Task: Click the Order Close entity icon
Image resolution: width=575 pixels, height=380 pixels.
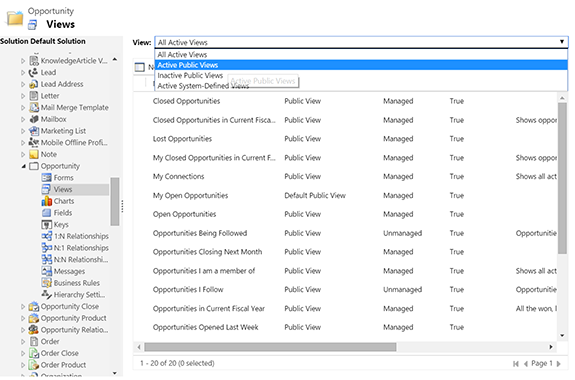Action: 34,353
